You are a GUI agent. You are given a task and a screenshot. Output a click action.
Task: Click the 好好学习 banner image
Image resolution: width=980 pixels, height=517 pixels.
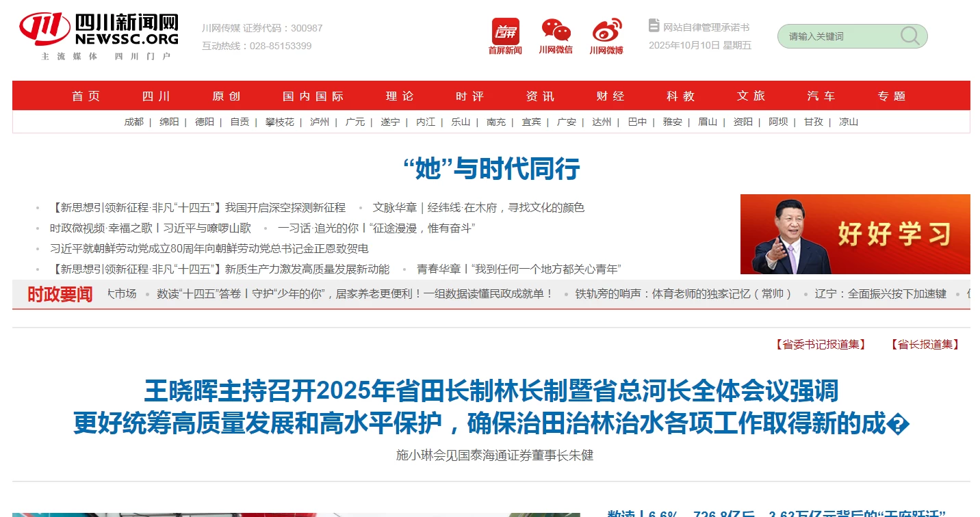point(855,234)
